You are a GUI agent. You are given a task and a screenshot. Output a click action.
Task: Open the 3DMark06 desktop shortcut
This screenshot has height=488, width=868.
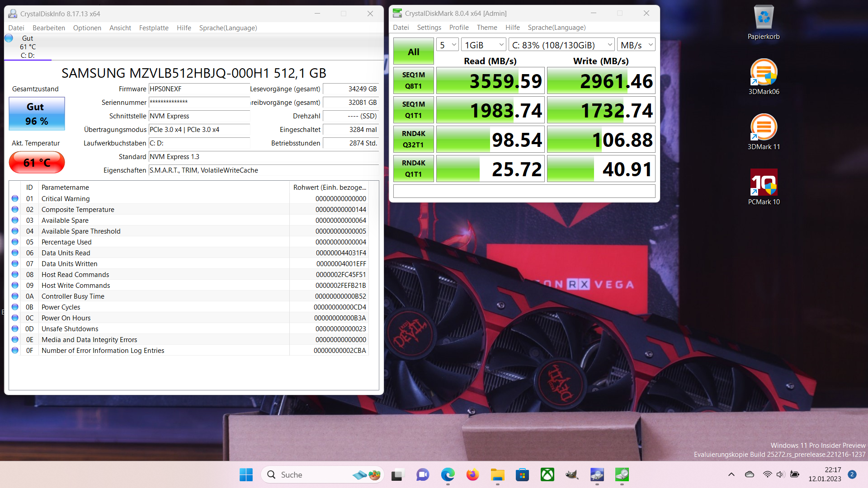(x=764, y=72)
